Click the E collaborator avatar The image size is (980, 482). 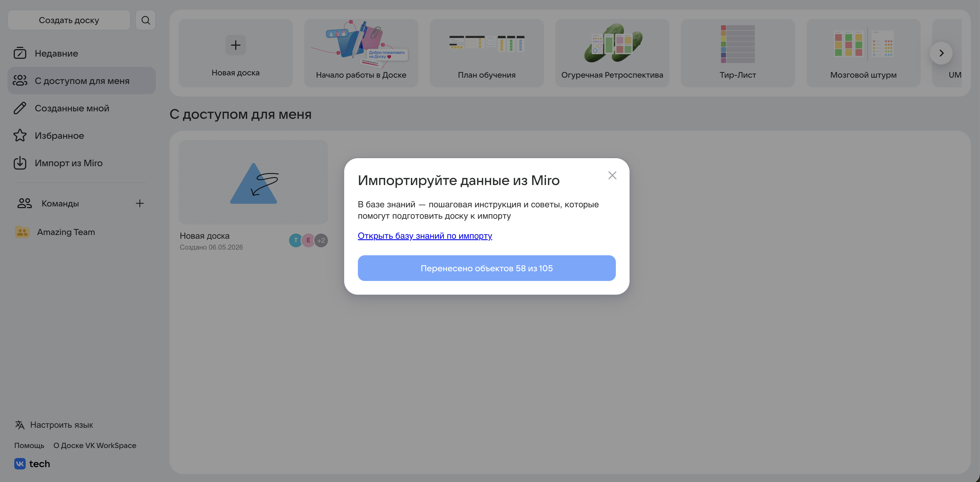pos(308,240)
